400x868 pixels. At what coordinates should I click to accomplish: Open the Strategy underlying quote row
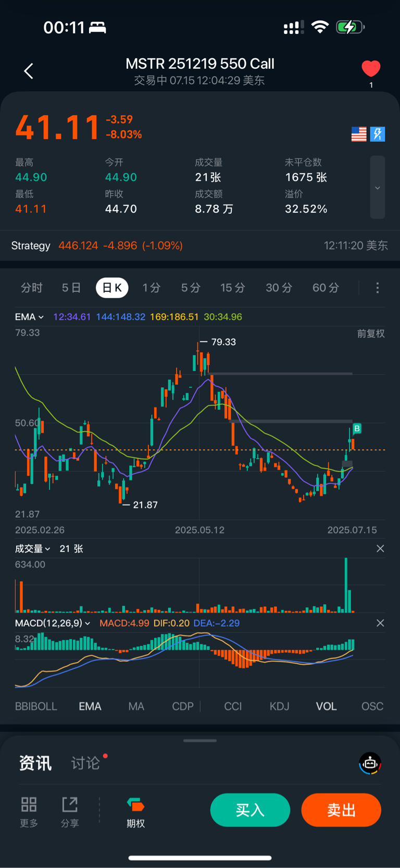[x=200, y=246]
